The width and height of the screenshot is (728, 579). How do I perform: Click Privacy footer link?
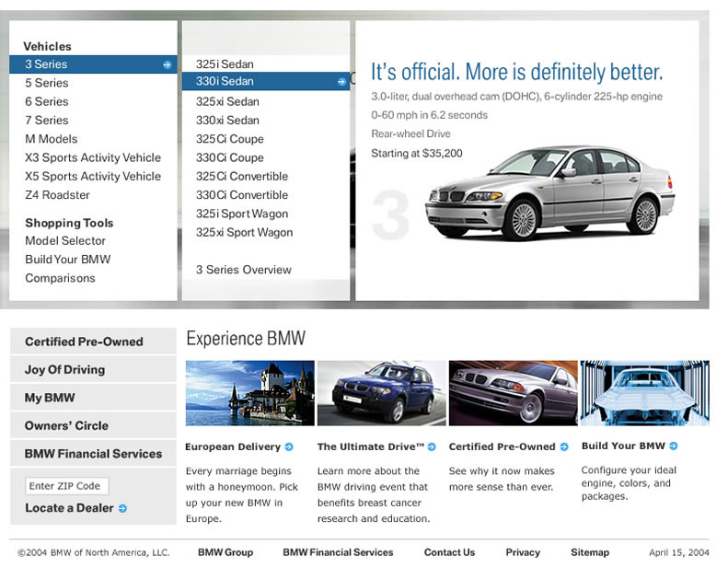click(x=523, y=552)
